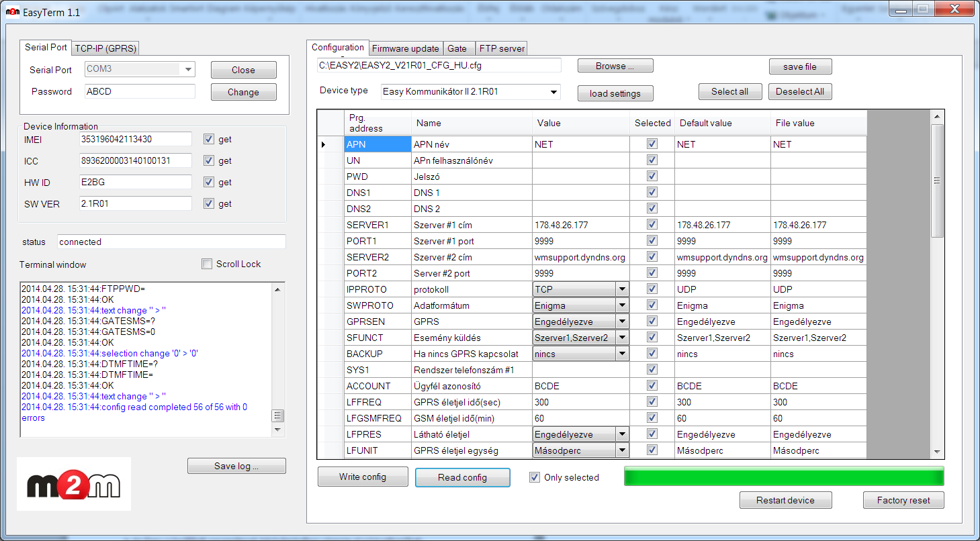Enable Scroll Lock checkbox

click(x=207, y=264)
